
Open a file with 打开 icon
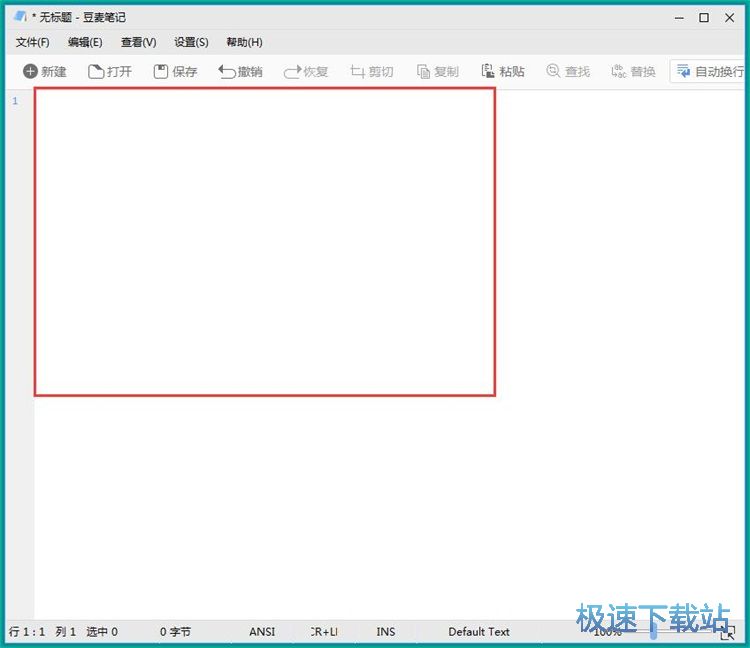110,72
